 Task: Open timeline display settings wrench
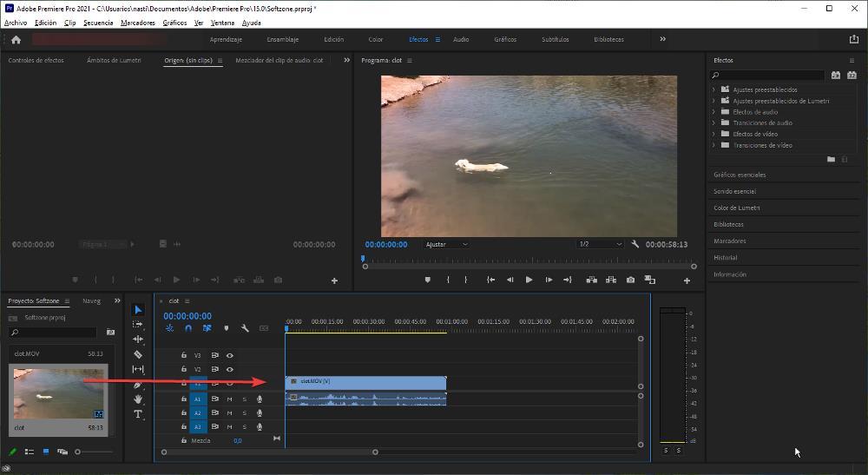pyautogui.click(x=245, y=328)
